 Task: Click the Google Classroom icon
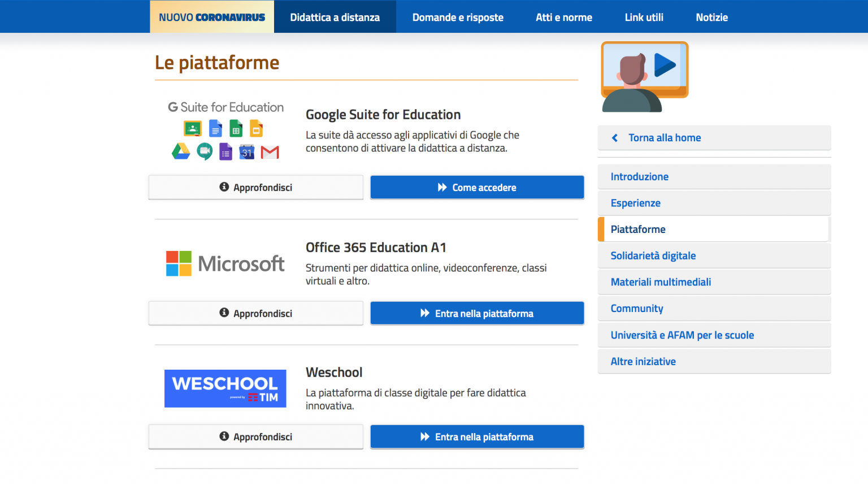point(193,129)
